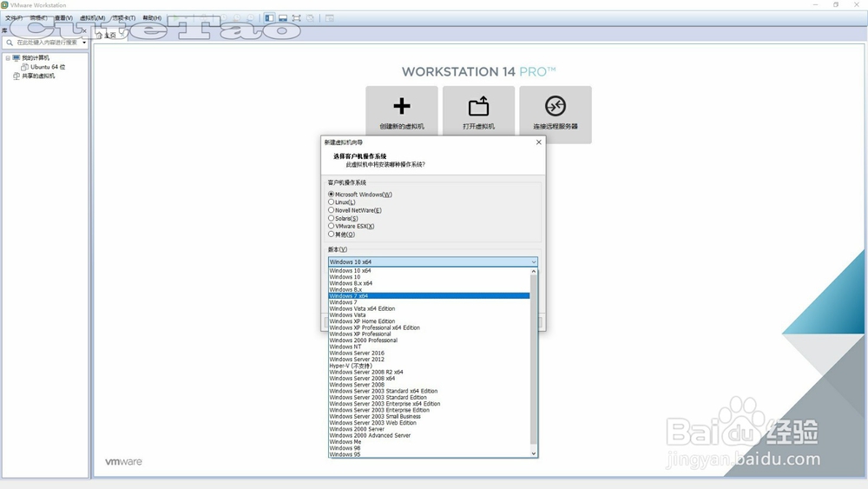Click the VMware Workstation title bar icon
This screenshot has width=868, height=489.
coord(5,5)
